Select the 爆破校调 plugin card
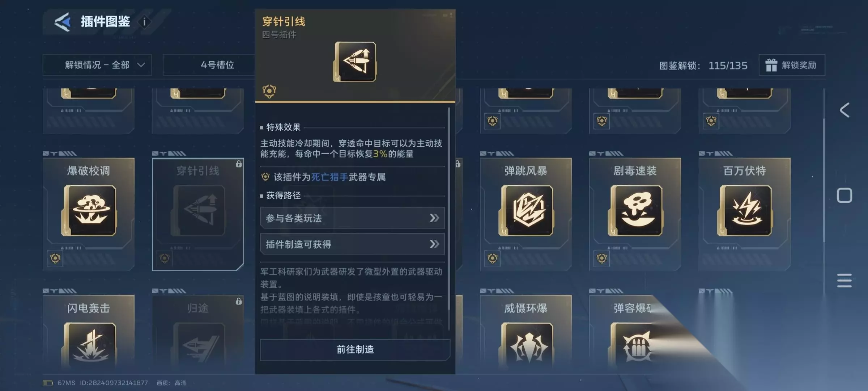868x391 pixels. (x=89, y=214)
